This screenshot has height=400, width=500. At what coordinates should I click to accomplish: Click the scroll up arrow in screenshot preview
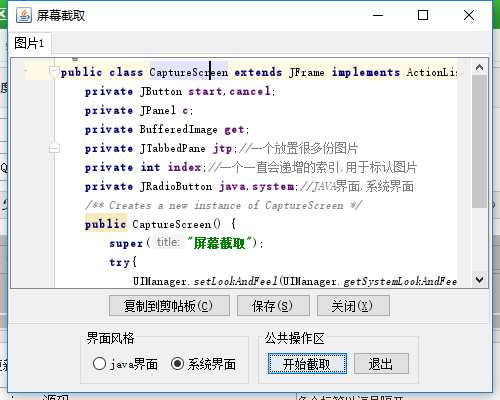479,67
